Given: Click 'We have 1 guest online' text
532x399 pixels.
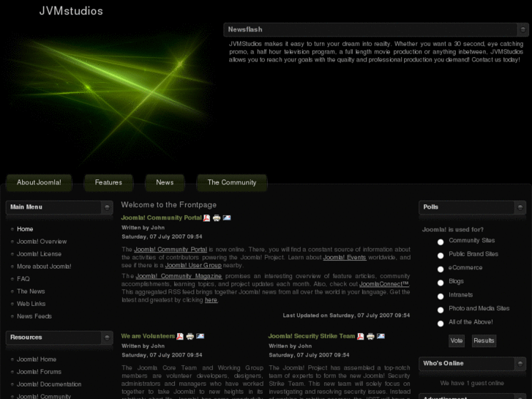Looking at the screenshot, I should coord(472,383).
